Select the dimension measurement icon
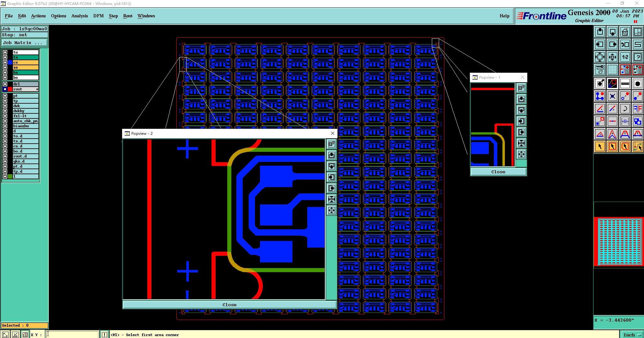The height and width of the screenshot is (338, 644). click(625, 121)
